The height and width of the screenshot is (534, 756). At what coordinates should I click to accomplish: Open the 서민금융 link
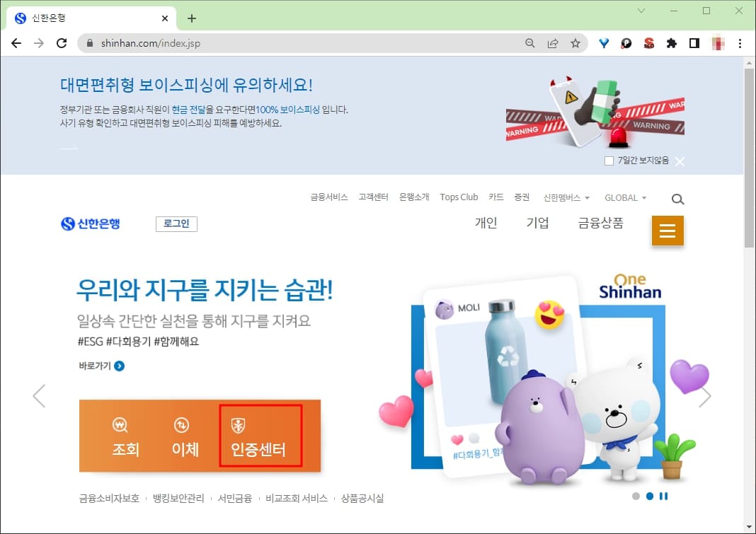[235, 499]
